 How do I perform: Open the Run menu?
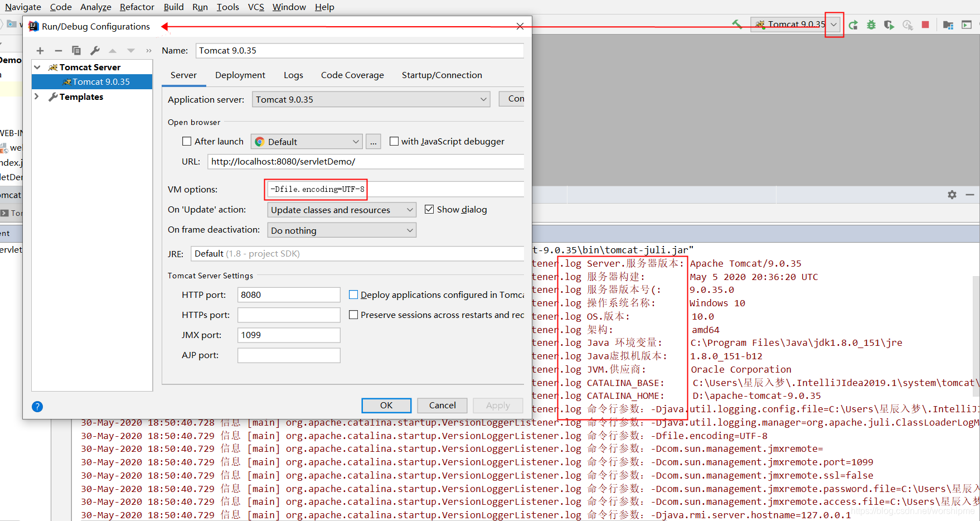[x=200, y=7]
